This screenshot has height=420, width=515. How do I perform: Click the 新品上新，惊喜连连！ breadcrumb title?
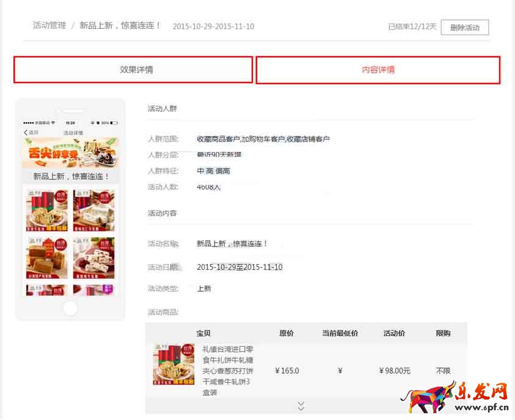coord(120,26)
